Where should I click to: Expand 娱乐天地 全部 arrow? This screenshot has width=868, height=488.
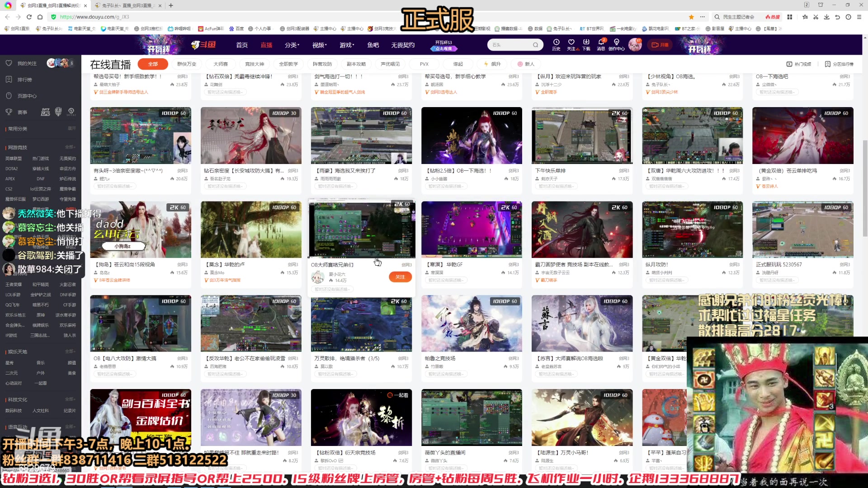pos(70,352)
